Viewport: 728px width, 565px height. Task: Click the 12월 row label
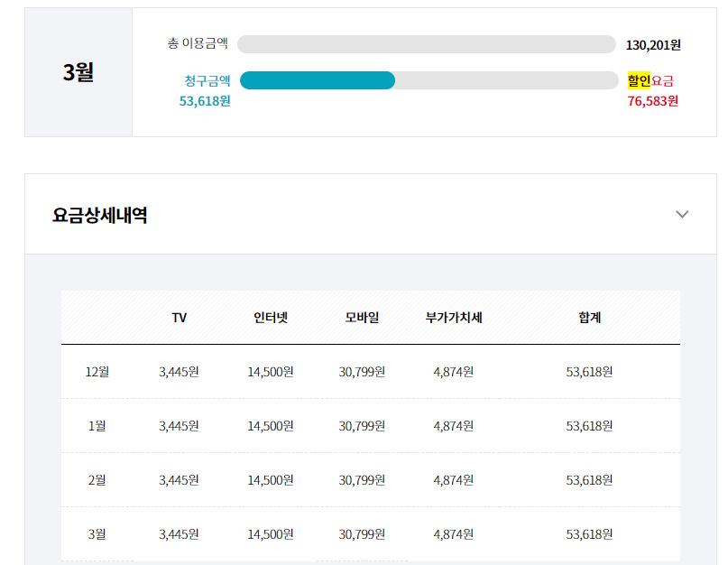coord(97,372)
